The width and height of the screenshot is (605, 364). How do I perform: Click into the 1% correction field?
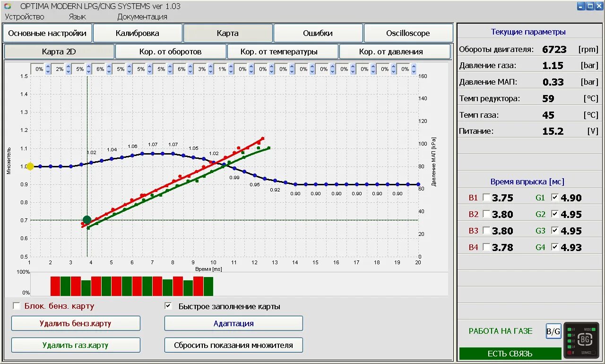(x=221, y=69)
